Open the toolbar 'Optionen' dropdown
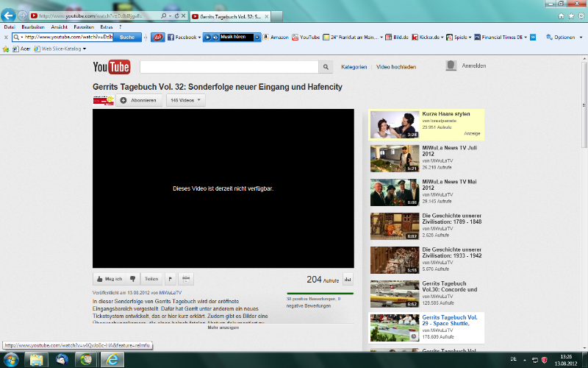Image resolution: width=588 pixels, height=368 pixels. [x=566, y=37]
